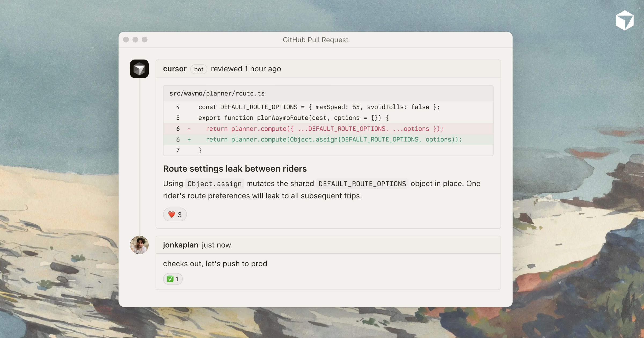Click the GitHub Pull Request window title
Image resolution: width=644 pixels, height=338 pixels.
[x=315, y=40]
